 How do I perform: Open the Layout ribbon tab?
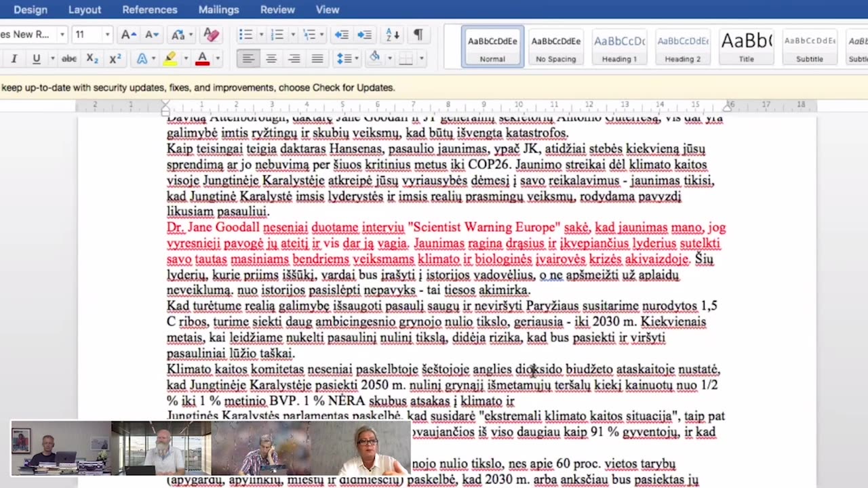click(85, 9)
